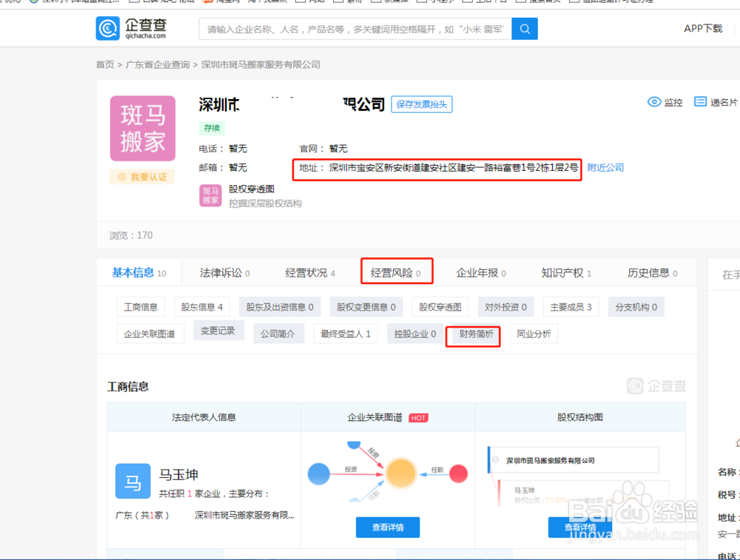740x560 pixels.
Task: Select 变更记录 sub-section button
Action: click(x=218, y=330)
